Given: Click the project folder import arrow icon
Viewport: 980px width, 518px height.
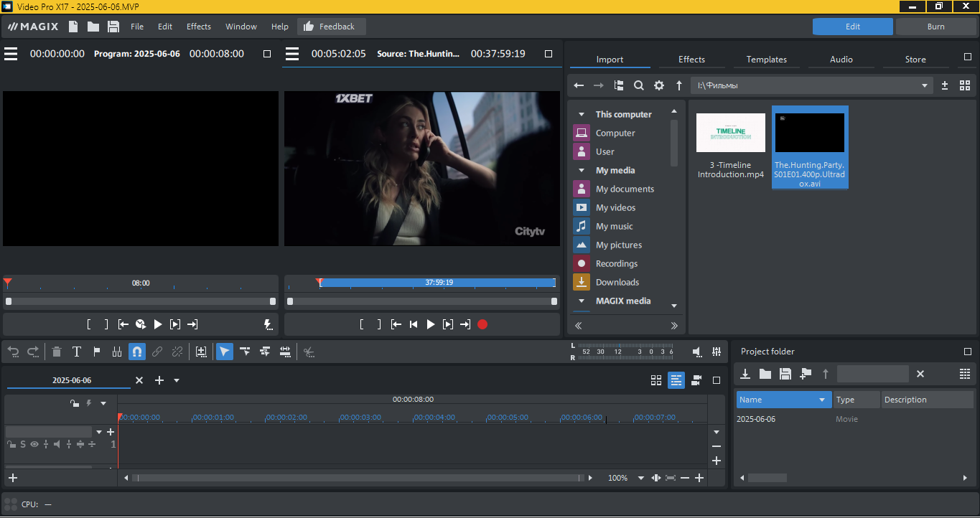Looking at the screenshot, I should pos(745,374).
